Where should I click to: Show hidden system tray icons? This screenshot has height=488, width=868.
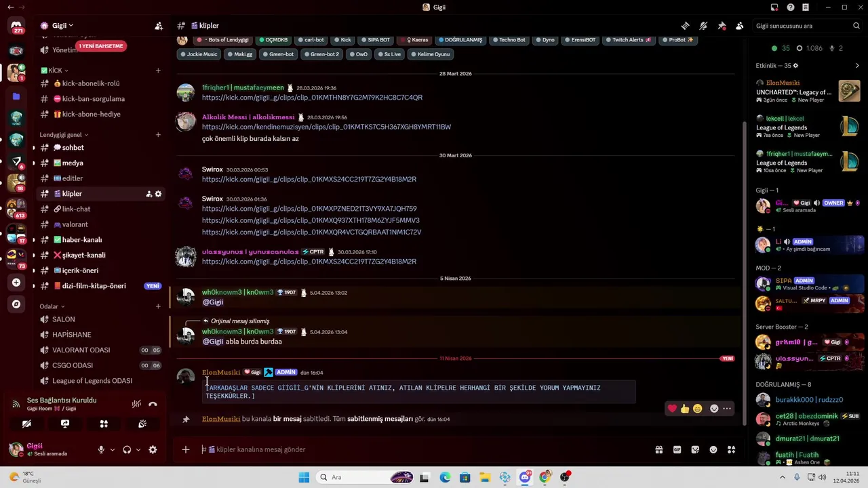click(x=783, y=477)
